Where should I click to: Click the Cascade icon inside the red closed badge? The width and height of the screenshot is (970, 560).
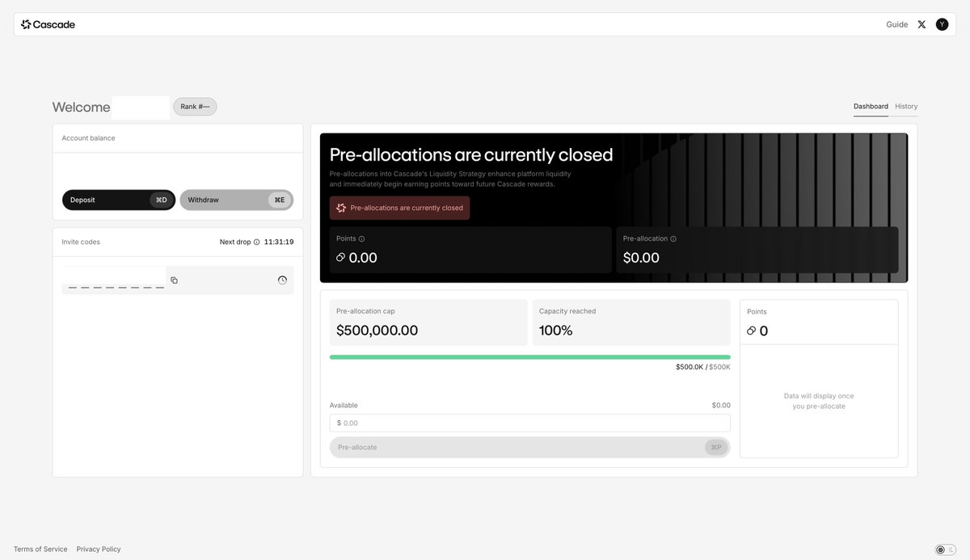tap(341, 208)
